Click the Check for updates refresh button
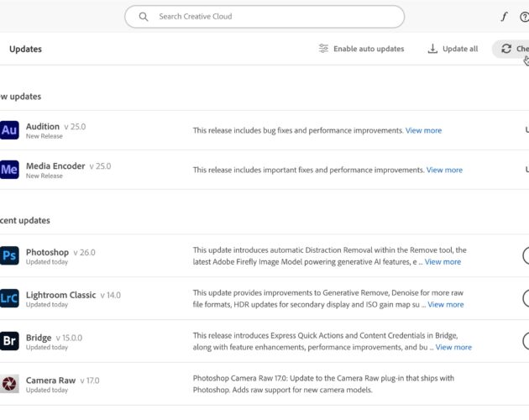529x420 pixels. point(511,49)
